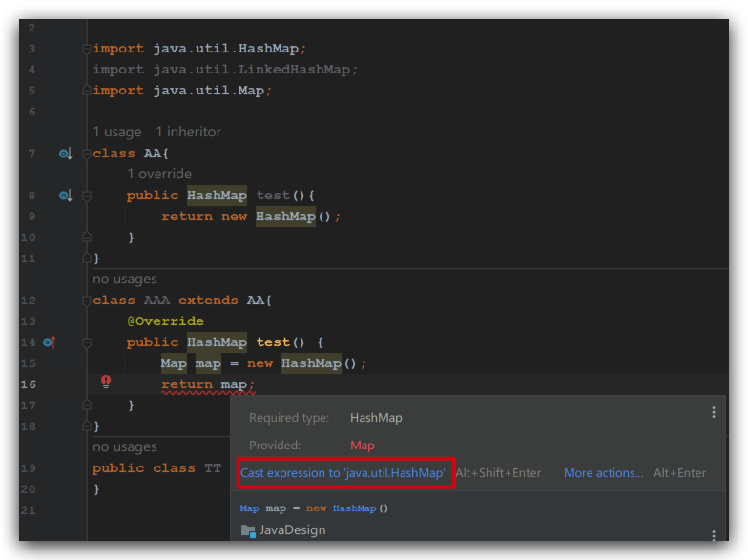Click the '1 inheritor' code hint
748x560 pixels.
(189, 132)
